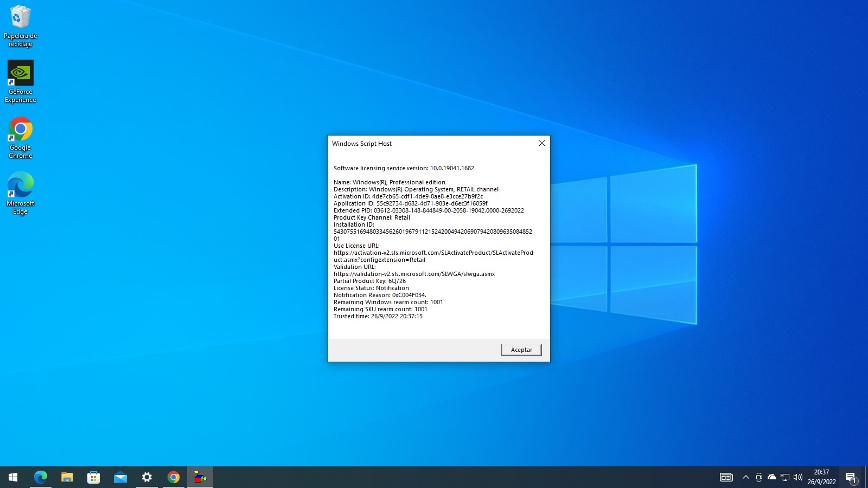This screenshot has height=488, width=868.
Task: Click the long Installation ID number
Action: click(x=432, y=235)
